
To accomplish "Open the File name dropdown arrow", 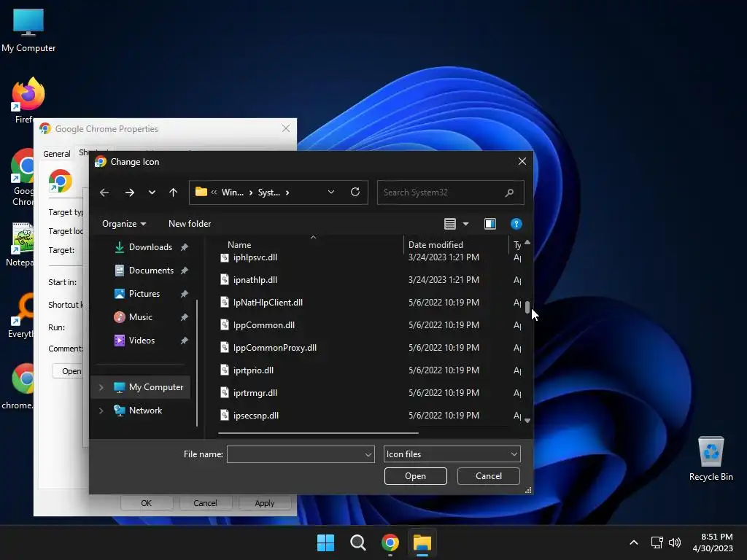I will pyautogui.click(x=368, y=454).
